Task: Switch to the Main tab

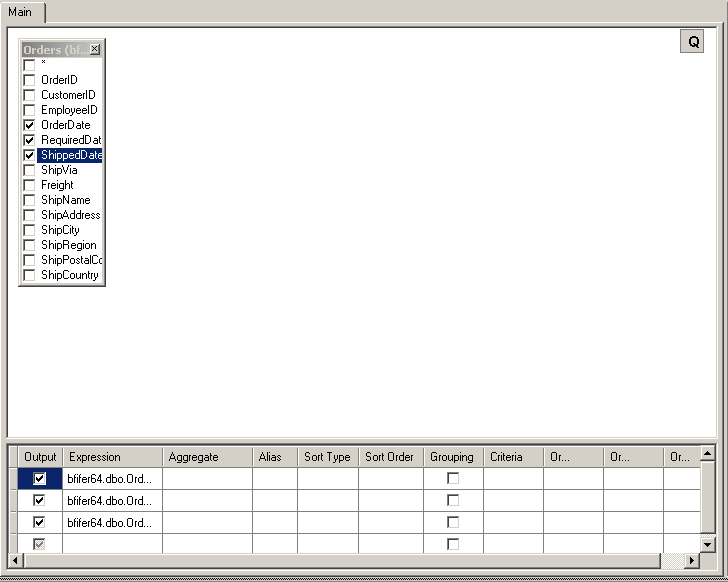Action: [x=20, y=11]
